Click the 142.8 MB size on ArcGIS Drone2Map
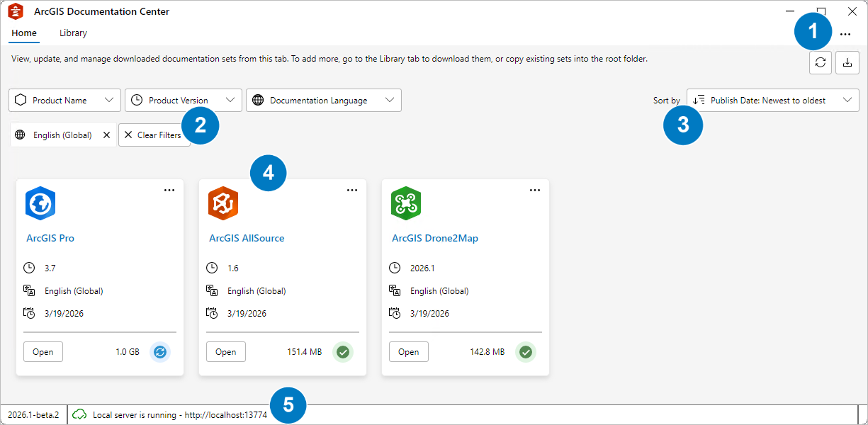This screenshot has height=425, width=868. point(487,351)
